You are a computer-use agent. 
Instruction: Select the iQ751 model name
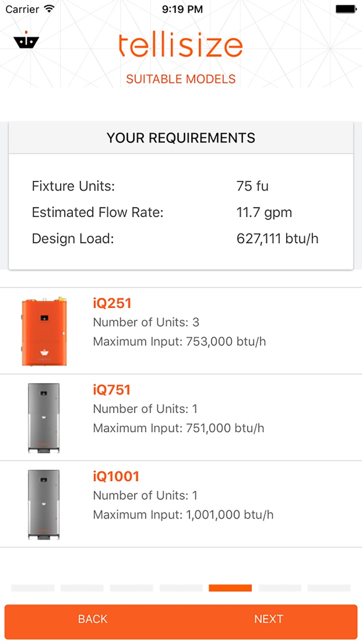(x=112, y=389)
